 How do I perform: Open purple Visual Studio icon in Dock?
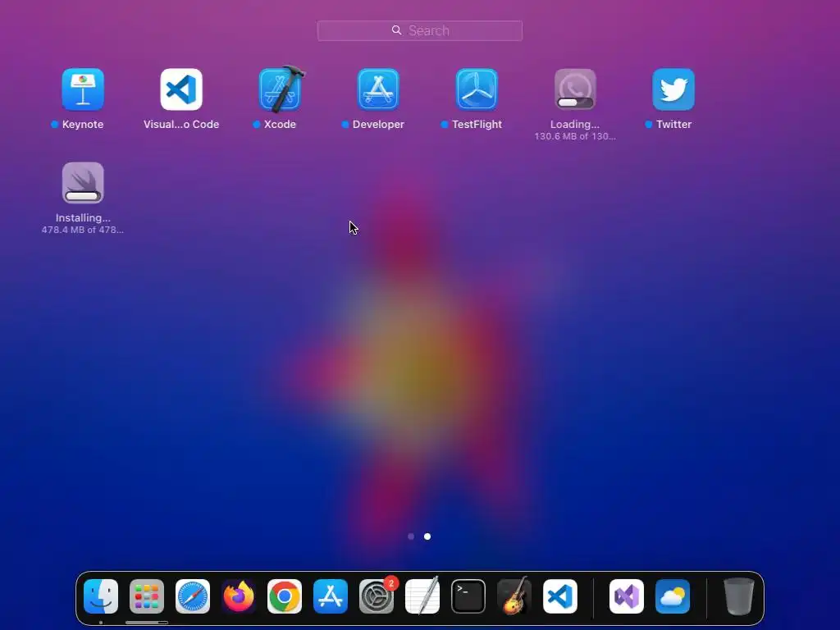(626, 596)
